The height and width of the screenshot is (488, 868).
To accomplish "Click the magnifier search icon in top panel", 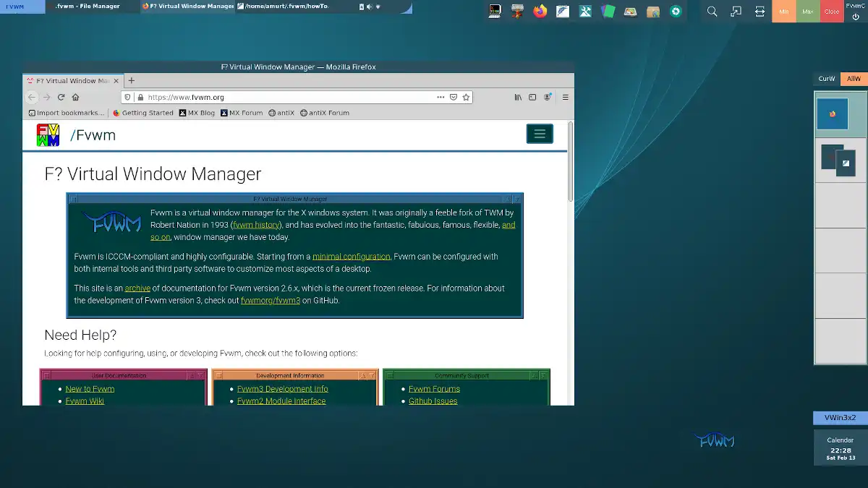I will click(x=712, y=12).
